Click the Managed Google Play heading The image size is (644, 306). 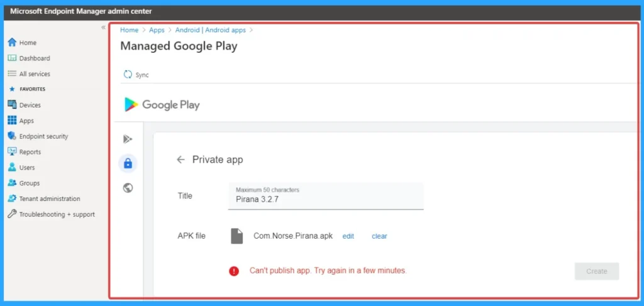click(179, 46)
